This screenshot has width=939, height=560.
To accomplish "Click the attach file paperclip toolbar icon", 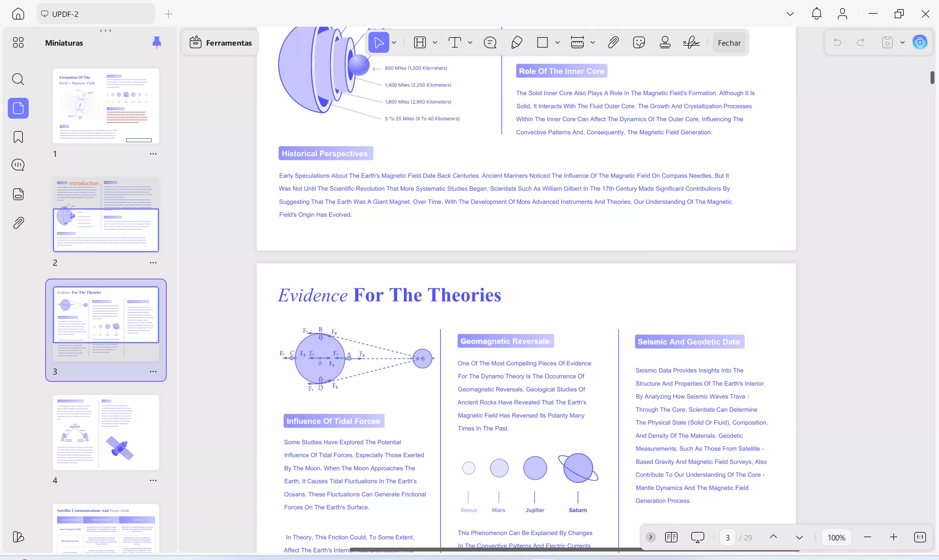I will (x=613, y=43).
